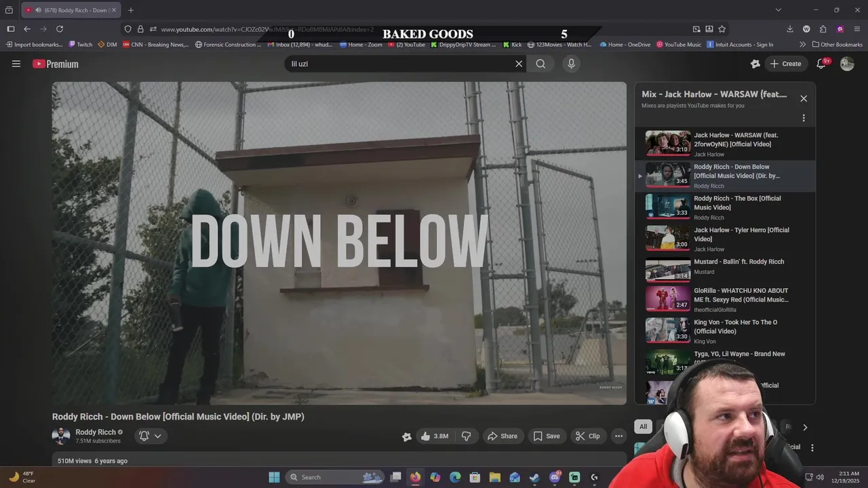List all tabs with the dropdown arrow
868x488 pixels.
tap(778, 10)
